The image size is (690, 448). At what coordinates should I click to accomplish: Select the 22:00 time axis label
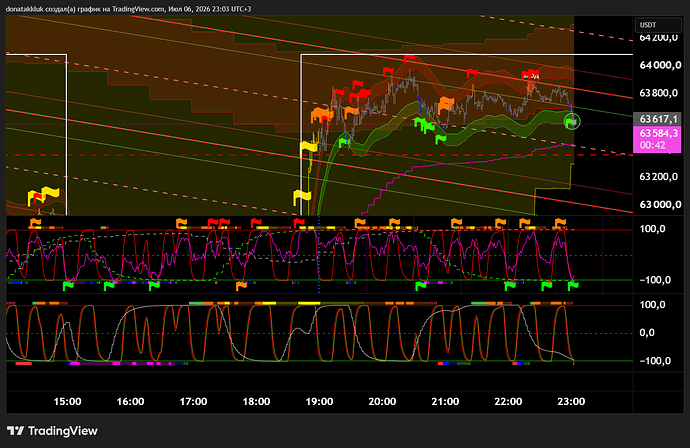(508, 401)
